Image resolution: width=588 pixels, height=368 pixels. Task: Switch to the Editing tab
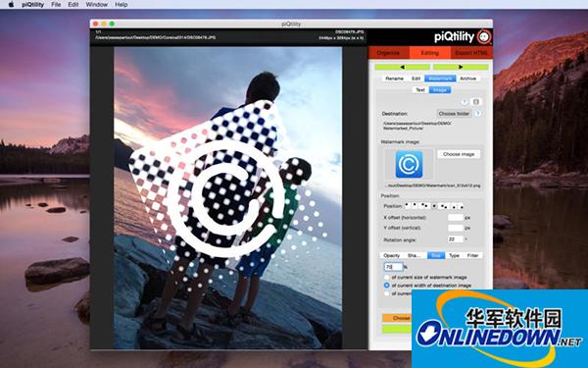[430, 53]
